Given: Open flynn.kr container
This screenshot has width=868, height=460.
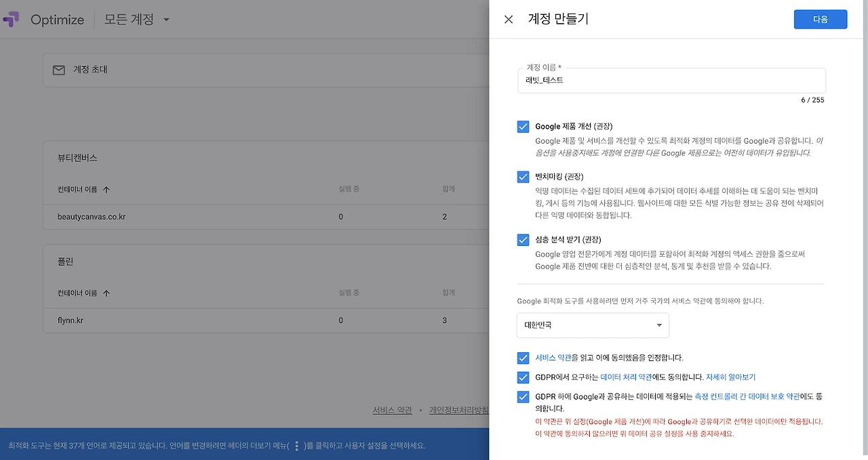Looking at the screenshot, I should click(71, 320).
